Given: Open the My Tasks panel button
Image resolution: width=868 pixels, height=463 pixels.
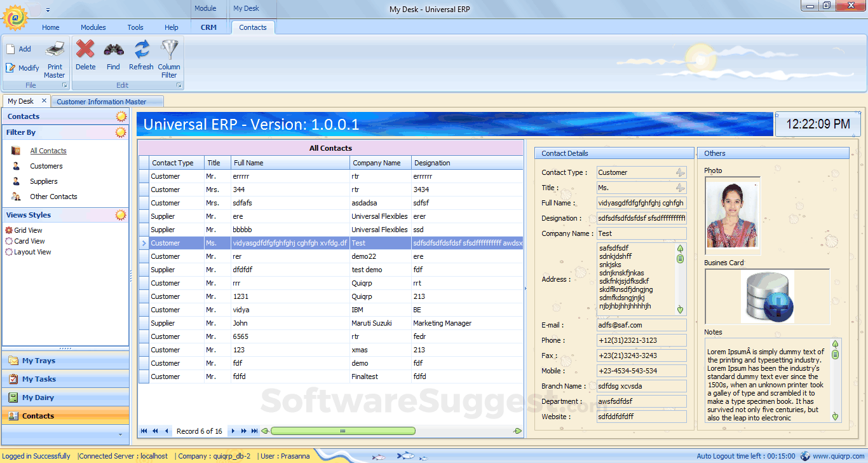Looking at the screenshot, I should (39, 379).
